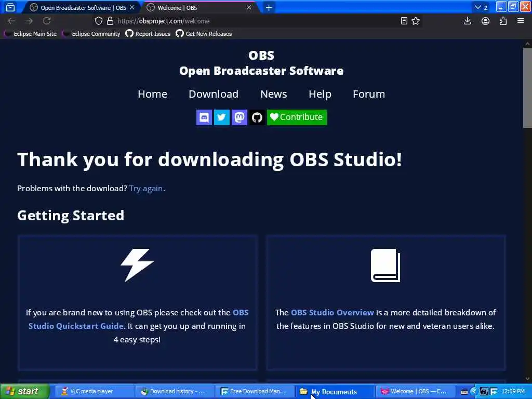Open the Forum navigation link
Image resolution: width=532 pixels, height=399 pixels.
pos(369,94)
